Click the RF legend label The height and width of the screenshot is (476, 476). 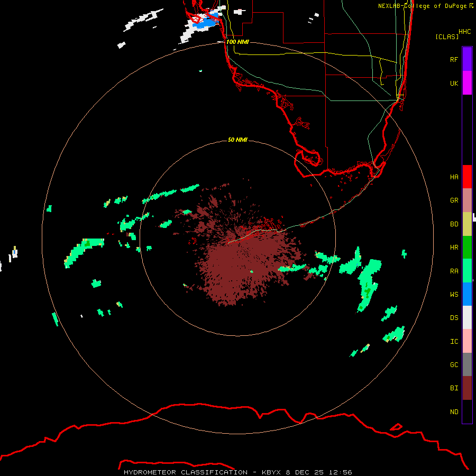(x=454, y=59)
